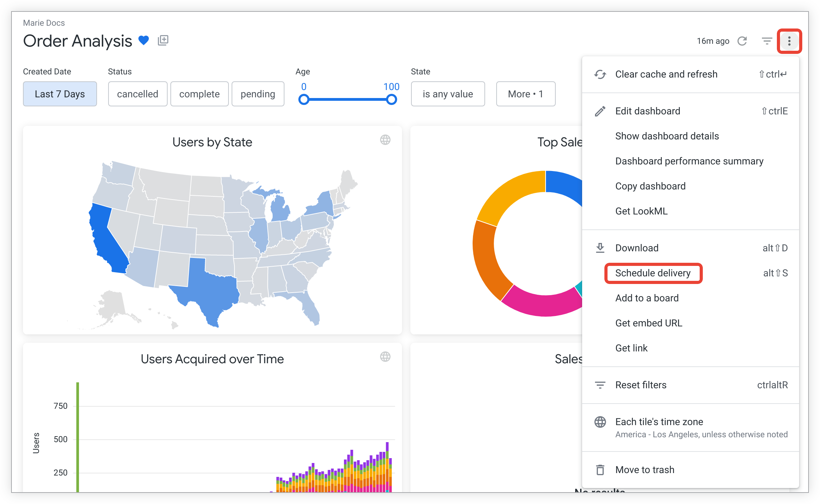Toggle the cancelled status filter
This screenshot has height=504, width=820.
click(x=137, y=94)
